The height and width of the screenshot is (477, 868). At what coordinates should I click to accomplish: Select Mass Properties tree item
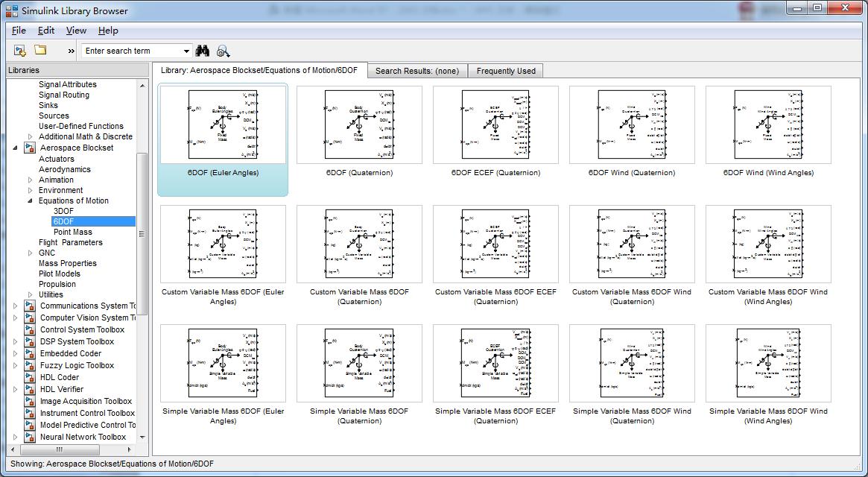pos(68,263)
